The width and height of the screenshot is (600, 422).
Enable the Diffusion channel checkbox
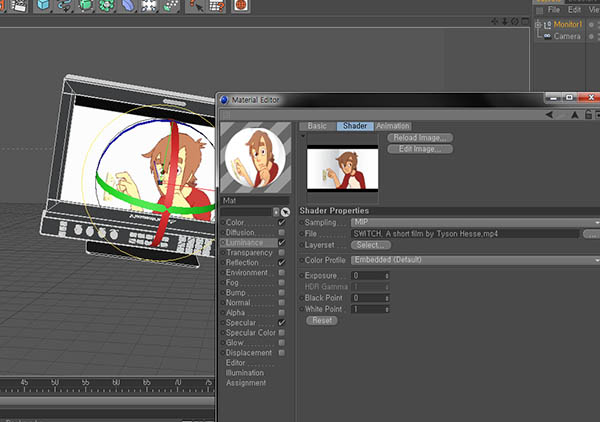point(282,232)
